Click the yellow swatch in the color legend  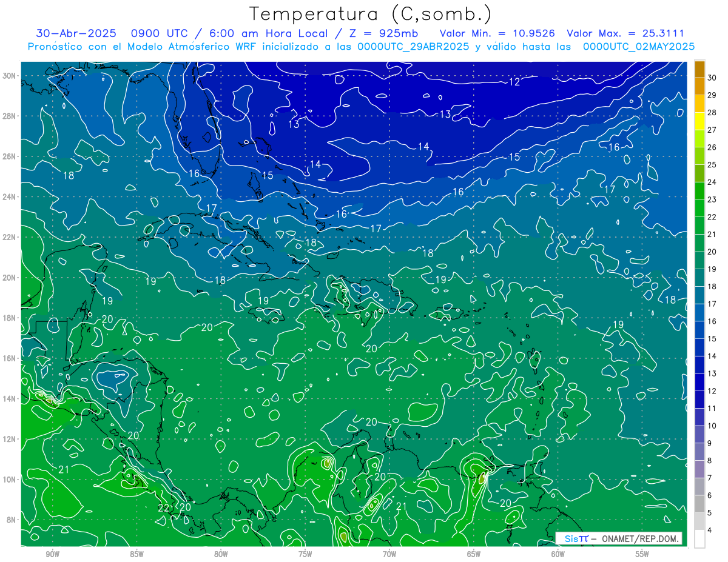tap(699, 121)
